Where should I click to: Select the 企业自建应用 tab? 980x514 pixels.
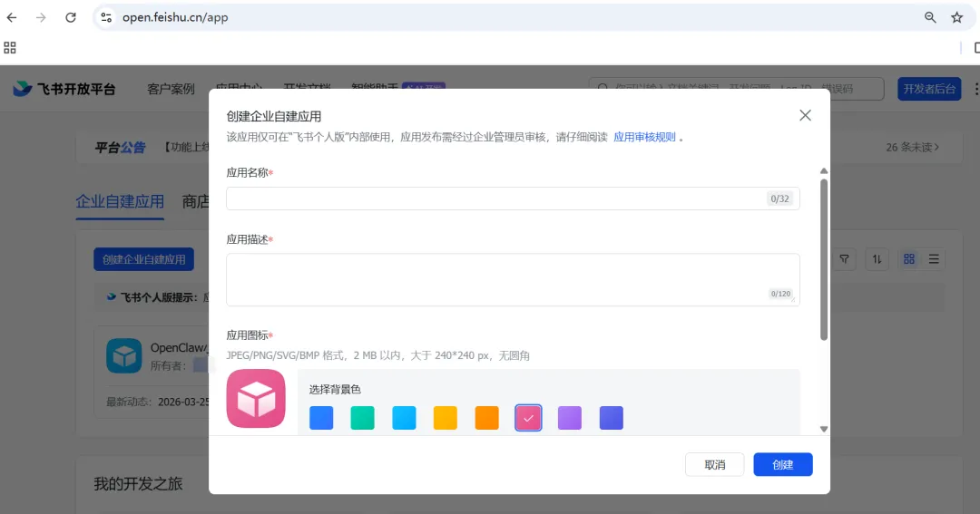pos(120,201)
